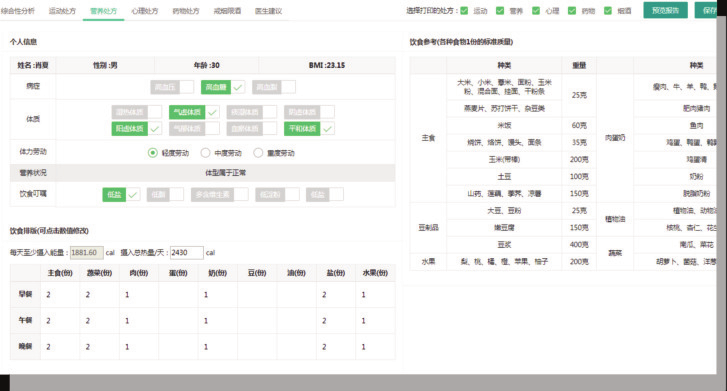Toggle the 高血脂 condition switch

coord(274,87)
